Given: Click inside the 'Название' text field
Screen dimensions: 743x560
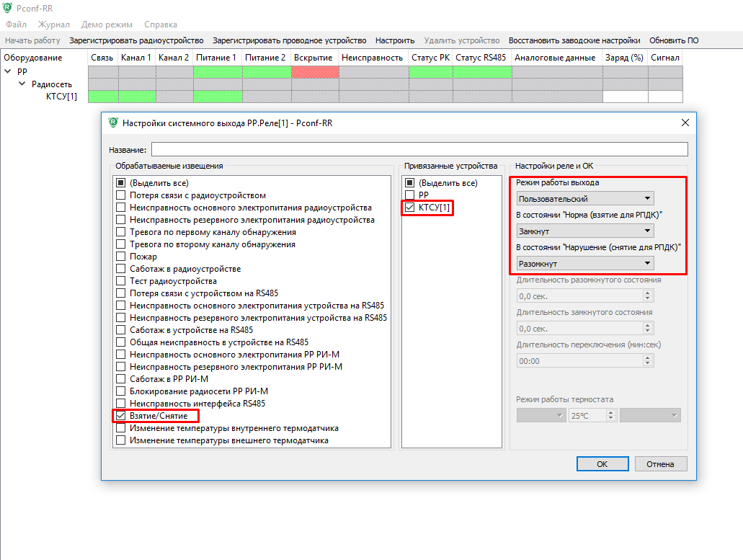Looking at the screenshot, I should coord(419,149).
